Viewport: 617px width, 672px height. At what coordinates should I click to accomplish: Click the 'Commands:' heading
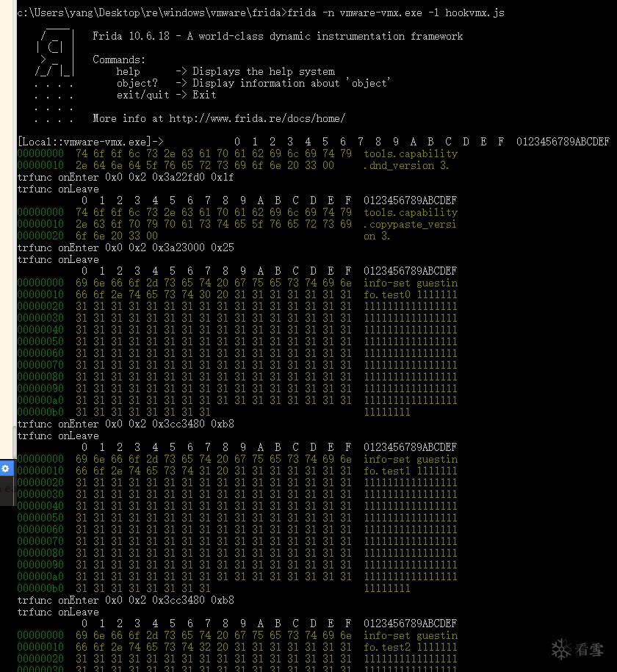(x=119, y=59)
